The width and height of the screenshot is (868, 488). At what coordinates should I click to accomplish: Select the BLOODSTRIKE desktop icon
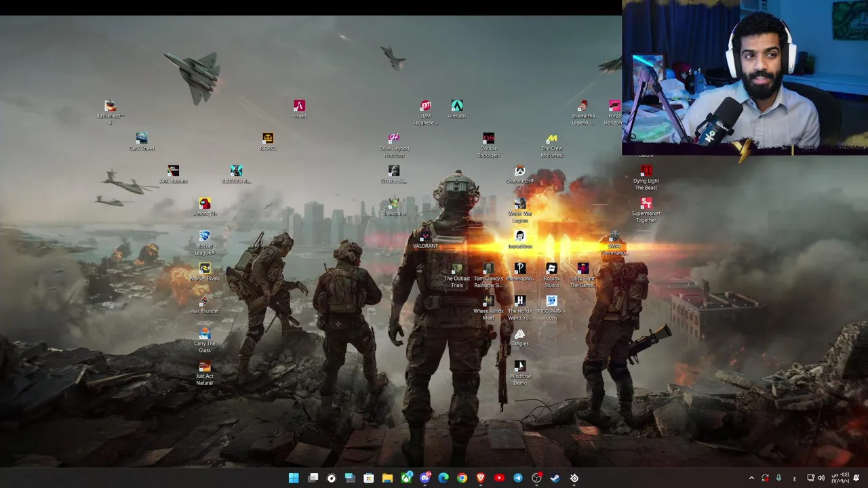(236, 174)
